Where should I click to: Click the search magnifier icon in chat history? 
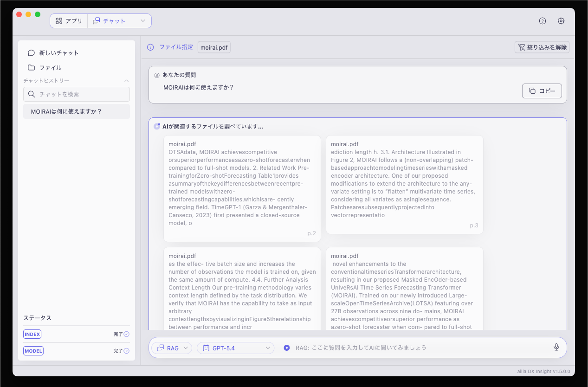click(32, 94)
